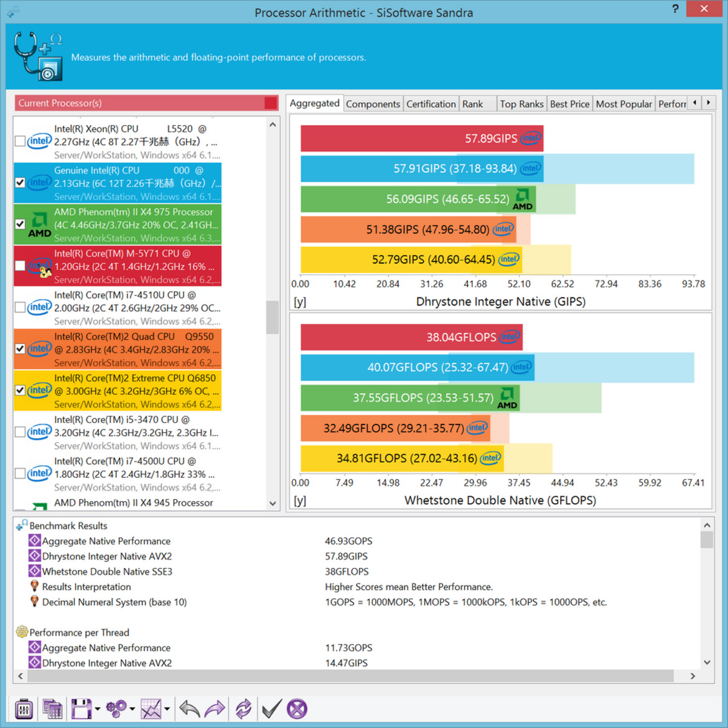Screen dimensions: 728x728
Task: Click the purple cancel circle icon
Action: point(297,709)
